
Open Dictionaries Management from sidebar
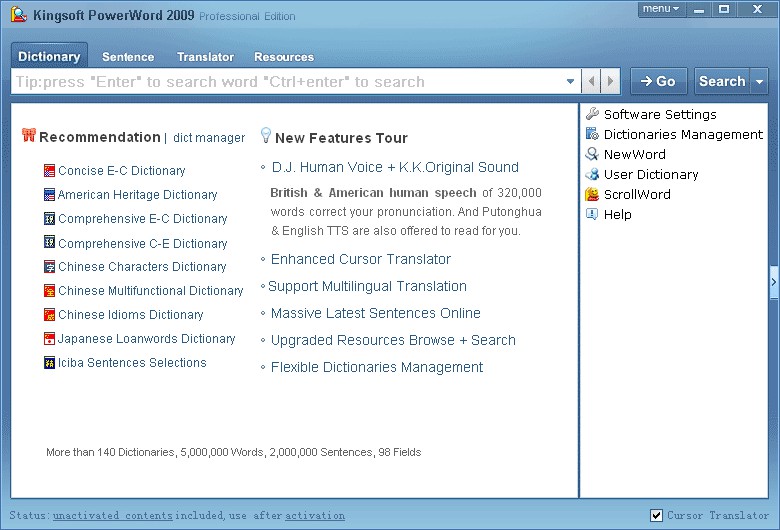point(683,134)
